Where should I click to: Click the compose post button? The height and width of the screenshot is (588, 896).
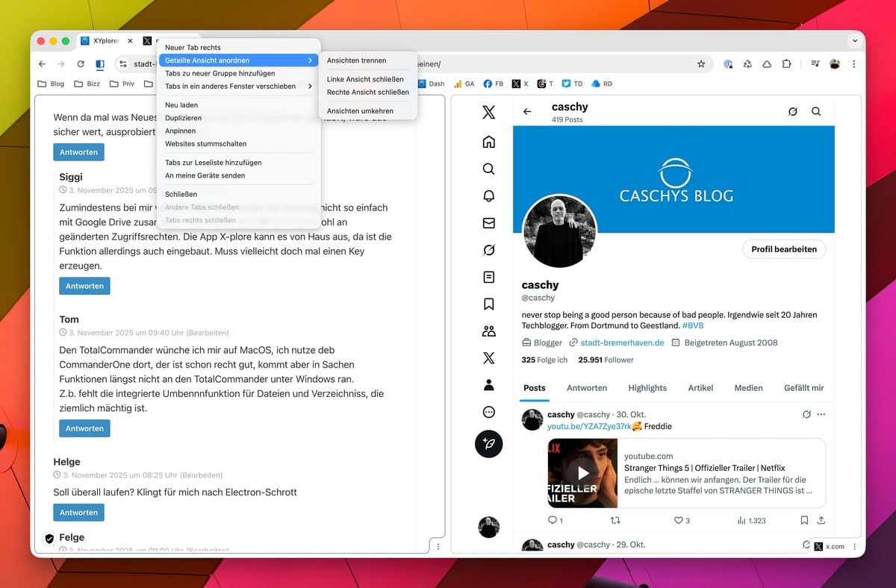click(x=488, y=443)
